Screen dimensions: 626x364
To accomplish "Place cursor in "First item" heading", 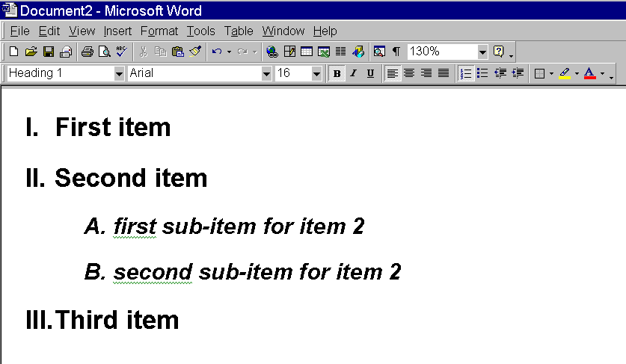I will tap(113, 127).
